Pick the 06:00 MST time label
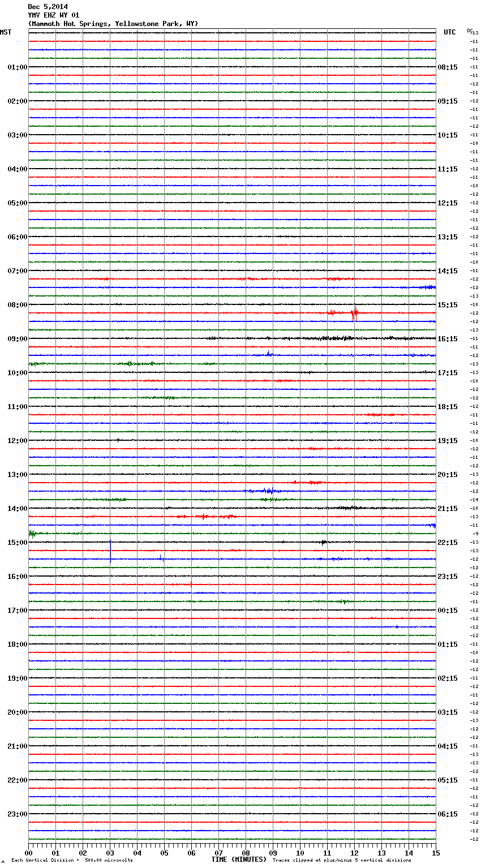Viewport: 481px width, 868px height. coord(18,237)
